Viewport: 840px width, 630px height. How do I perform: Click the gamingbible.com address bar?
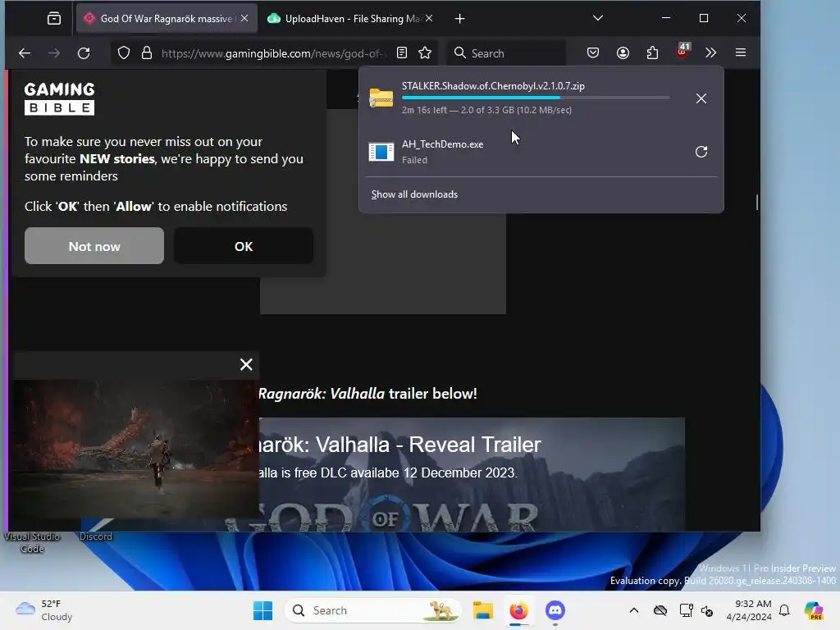pyautogui.click(x=273, y=53)
